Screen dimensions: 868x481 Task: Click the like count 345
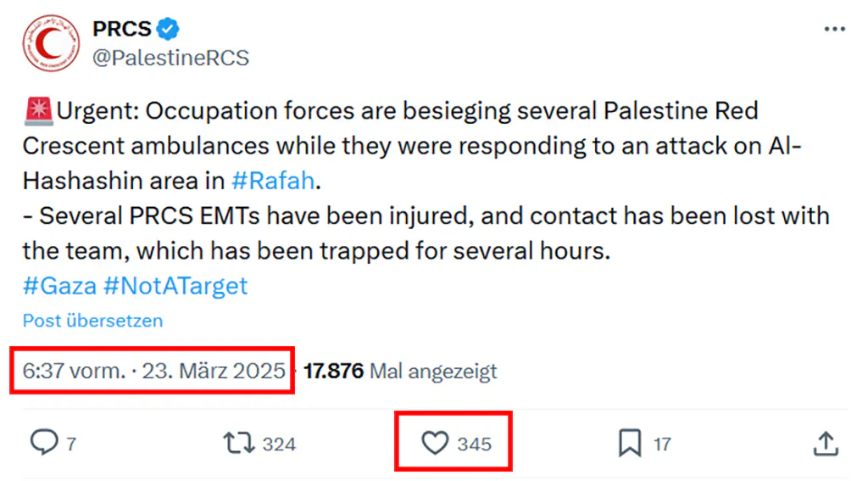click(x=474, y=444)
